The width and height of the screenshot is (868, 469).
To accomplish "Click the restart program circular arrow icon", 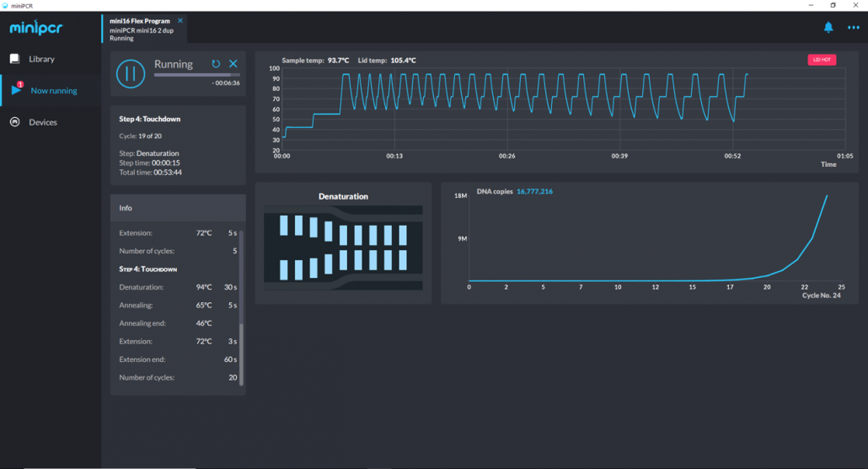I will pos(216,64).
